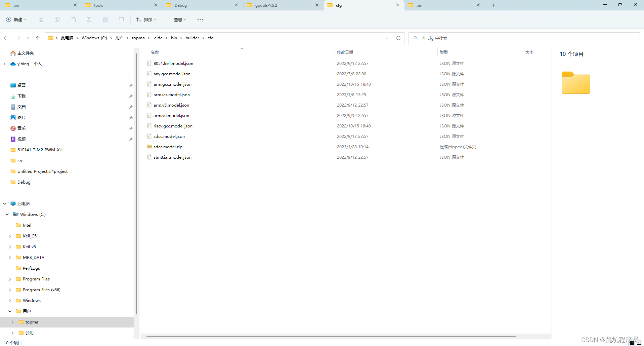Open a new tab with plus icon

pyautogui.click(x=494, y=5)
